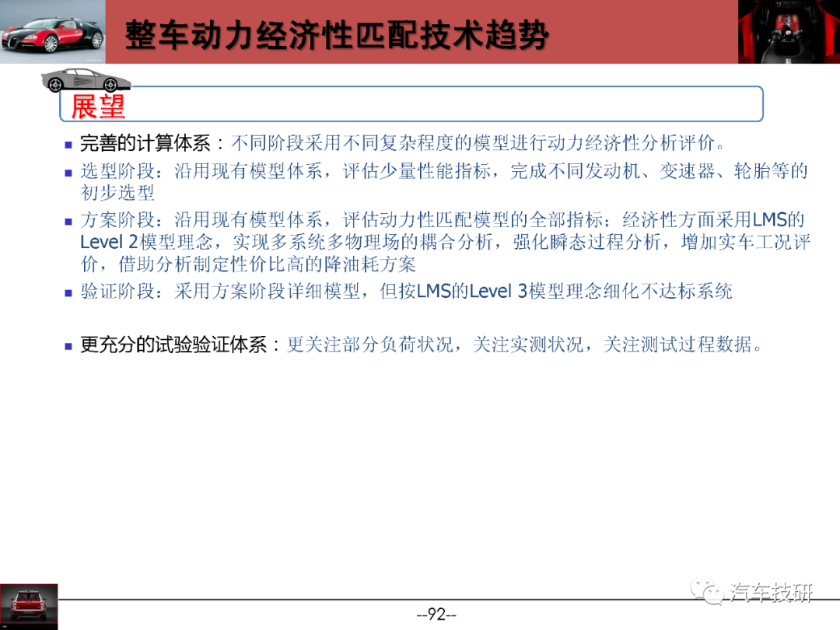This screenshot has width=840, height=630.
Task: Select the text 更充分的试验验证体系
Action: click(173, 345)
